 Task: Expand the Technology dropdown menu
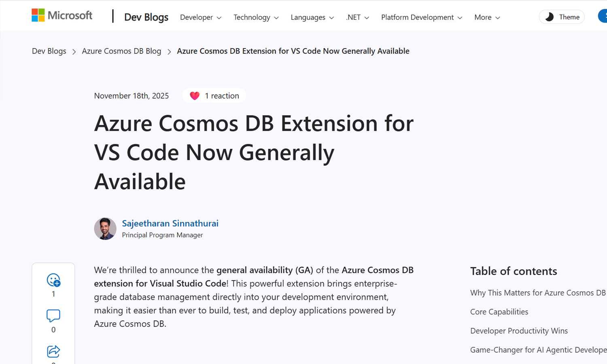click(x=256, y=17)
